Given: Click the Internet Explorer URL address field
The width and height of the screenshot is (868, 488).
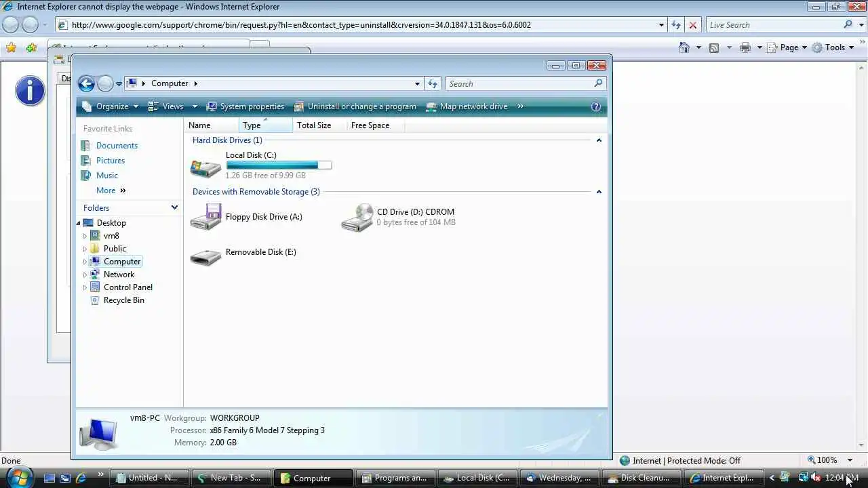Looking at the screenshot, I should pos(356,25).
